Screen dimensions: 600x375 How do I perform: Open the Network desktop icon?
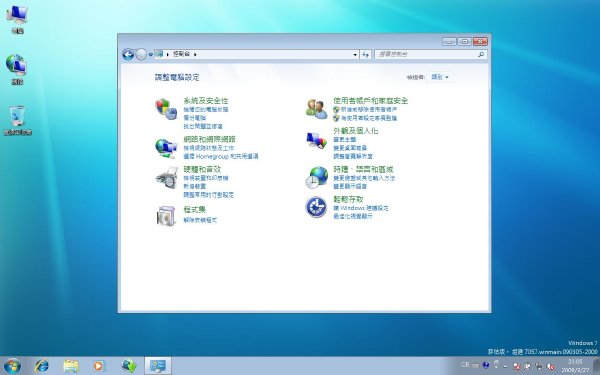pyautogui.click(x=16, y=69)
